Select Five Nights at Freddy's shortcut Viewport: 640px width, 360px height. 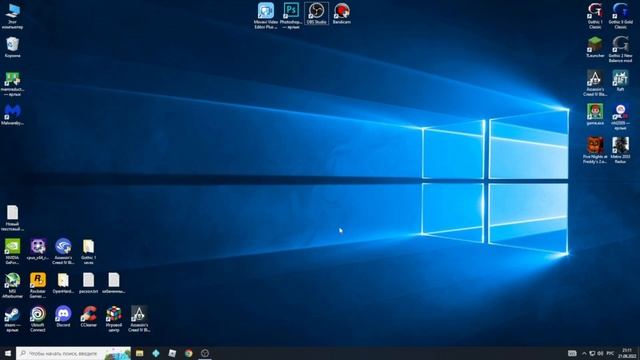(595, 150)
